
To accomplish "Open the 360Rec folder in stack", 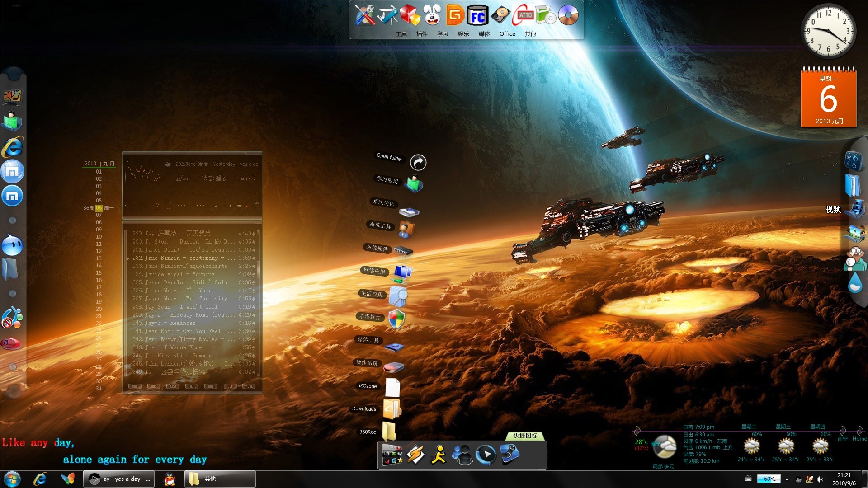I will [389, 432].
